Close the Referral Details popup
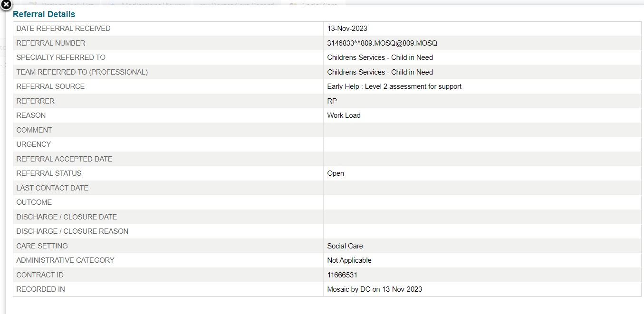Screen dimensions: 644x314 (x=6, y=5)
